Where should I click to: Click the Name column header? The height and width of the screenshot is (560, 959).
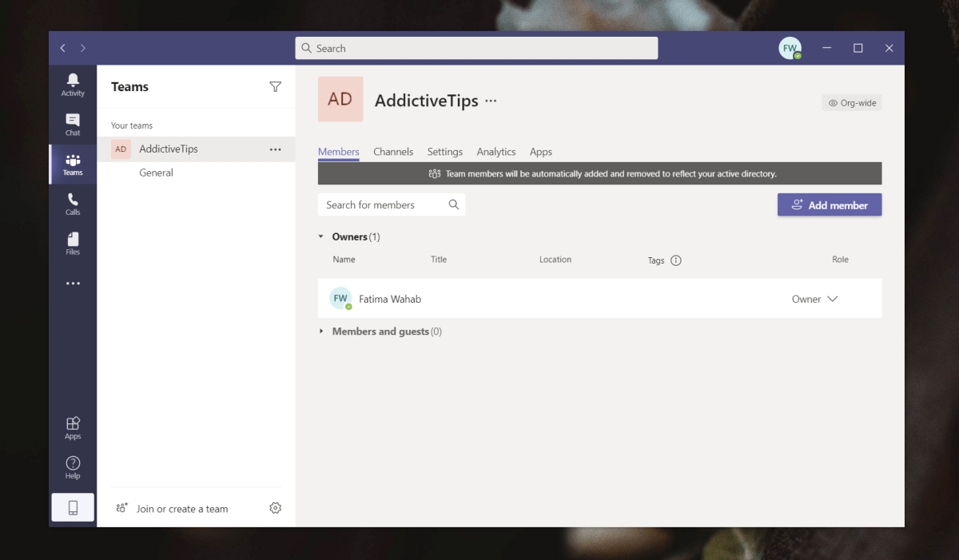point(344,260)
